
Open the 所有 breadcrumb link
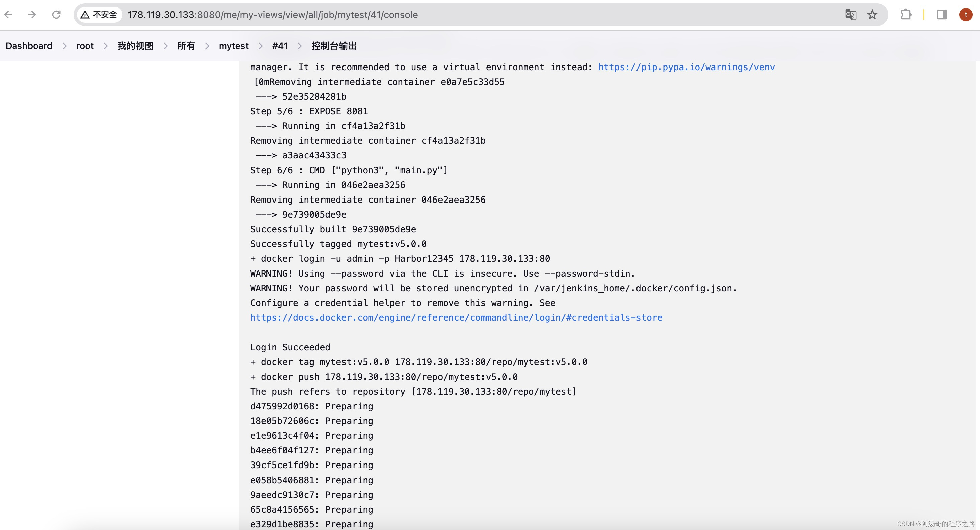point(186,46)
